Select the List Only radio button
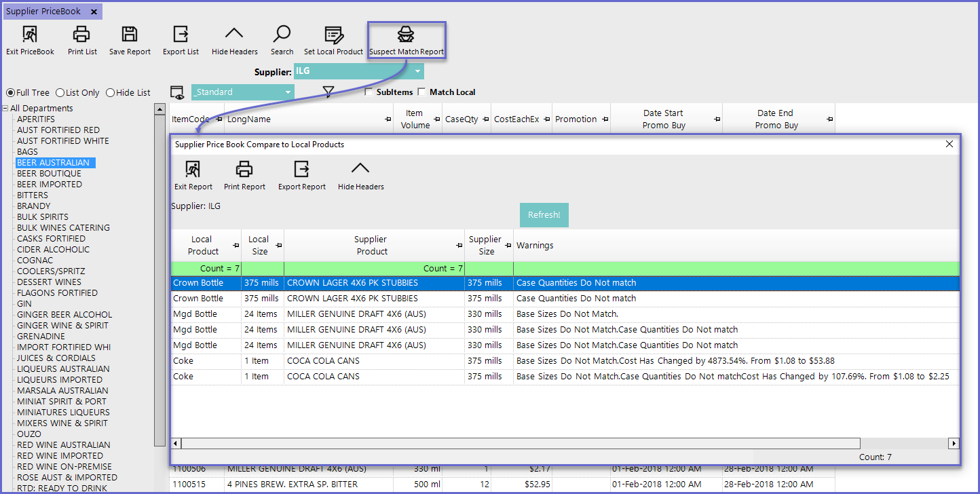Image resolution: width=980 pixels, height=494 pixels. click(x=60, y=93)
